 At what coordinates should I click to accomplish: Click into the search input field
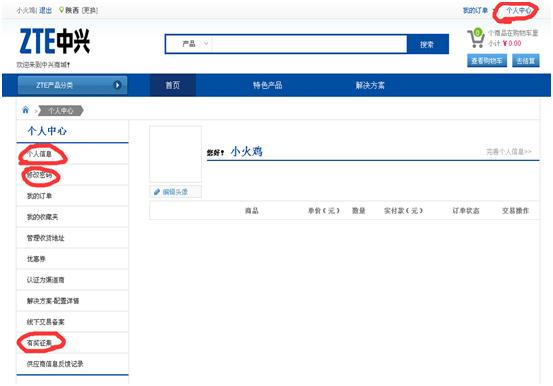(x=309, y=44)
